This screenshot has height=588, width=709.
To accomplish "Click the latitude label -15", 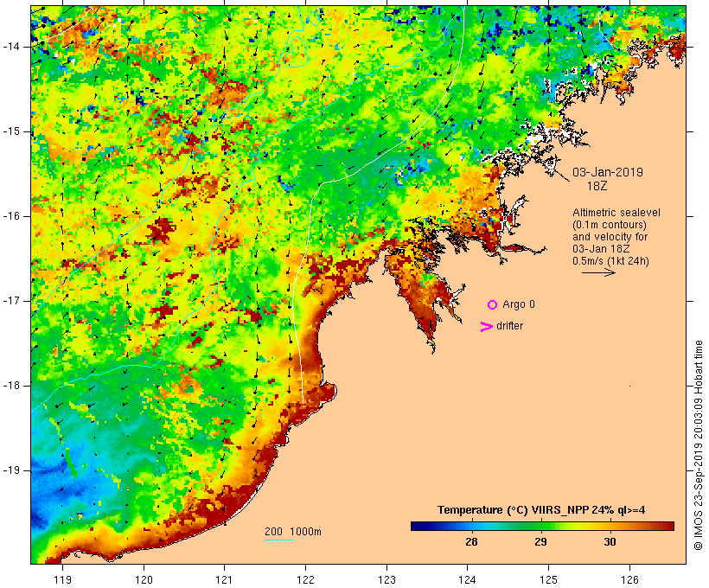I will pyautogui.click(x=11, y=131).
